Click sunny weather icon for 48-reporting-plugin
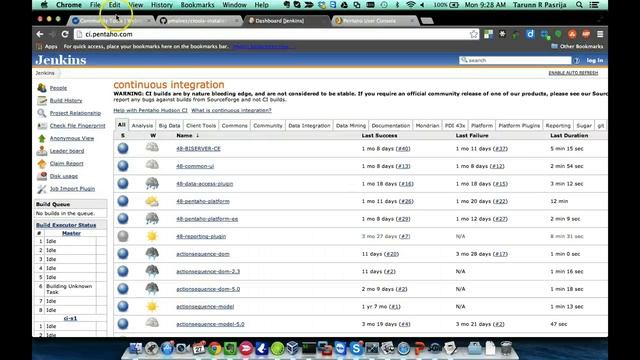 [152, 236]
